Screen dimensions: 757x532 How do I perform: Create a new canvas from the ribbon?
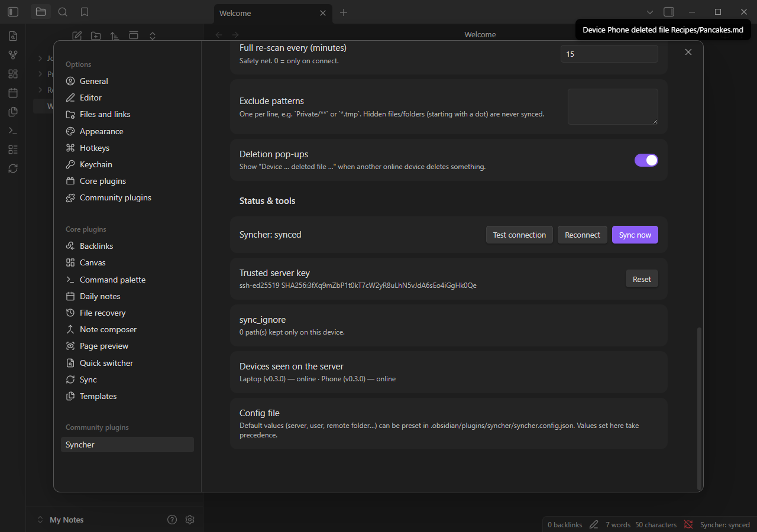pos(13,74)
